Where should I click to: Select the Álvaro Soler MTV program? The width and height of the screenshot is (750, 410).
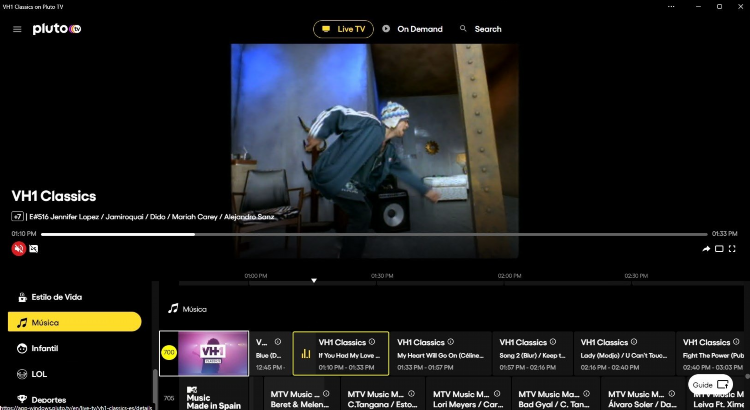pyautogui.click(x=642, y=394)
